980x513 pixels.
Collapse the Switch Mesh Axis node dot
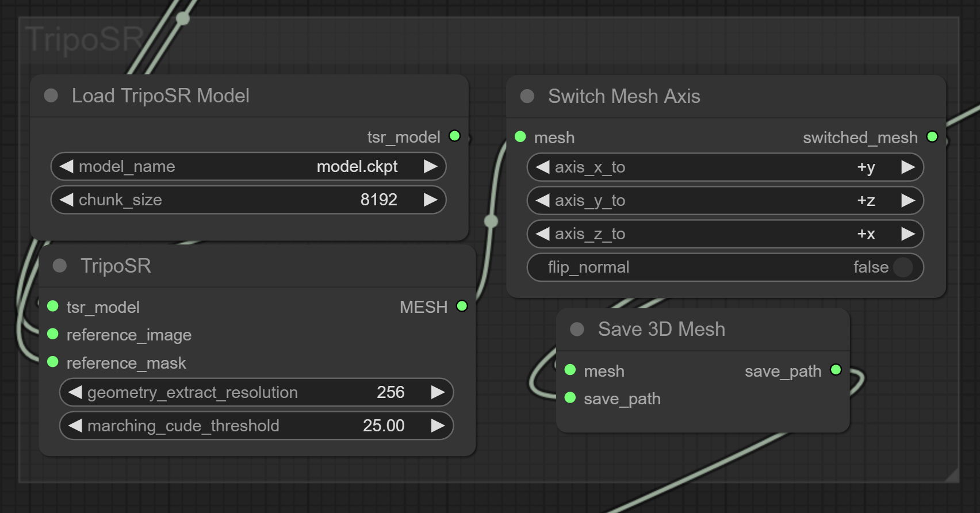[x=527, y=96]
